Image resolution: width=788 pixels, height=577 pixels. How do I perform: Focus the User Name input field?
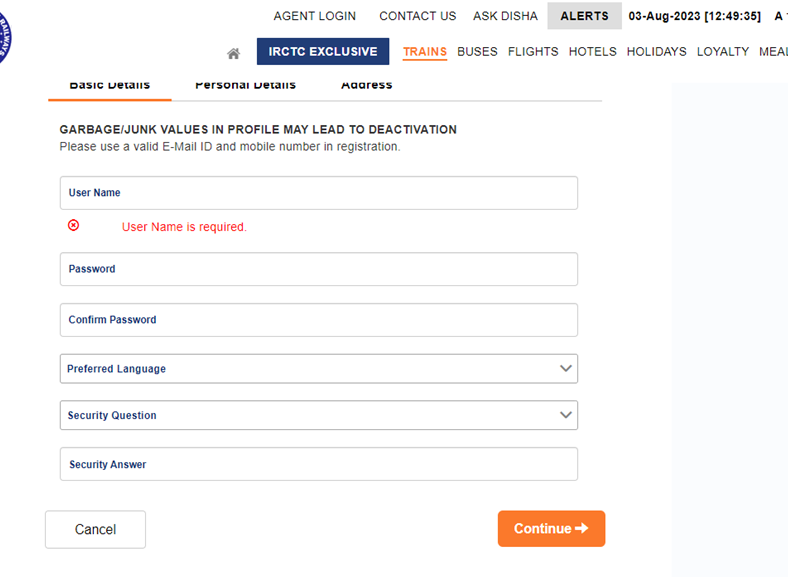[318, 193]
